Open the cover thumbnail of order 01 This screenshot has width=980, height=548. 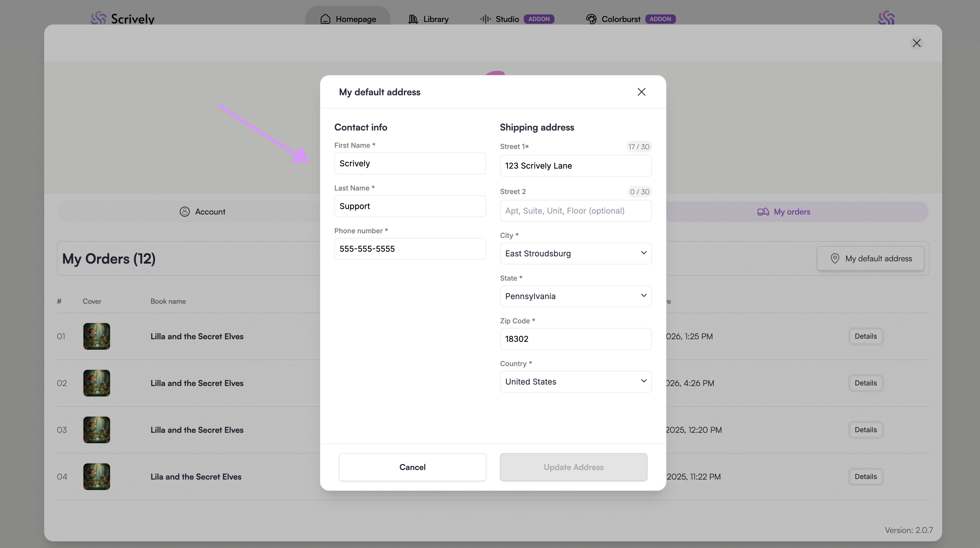point(97,336)
